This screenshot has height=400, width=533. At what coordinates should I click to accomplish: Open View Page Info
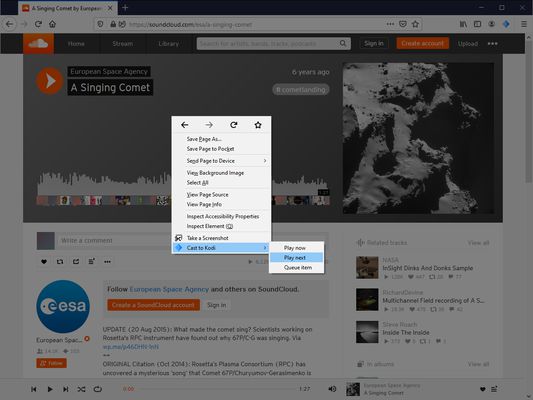click(221, 205)
